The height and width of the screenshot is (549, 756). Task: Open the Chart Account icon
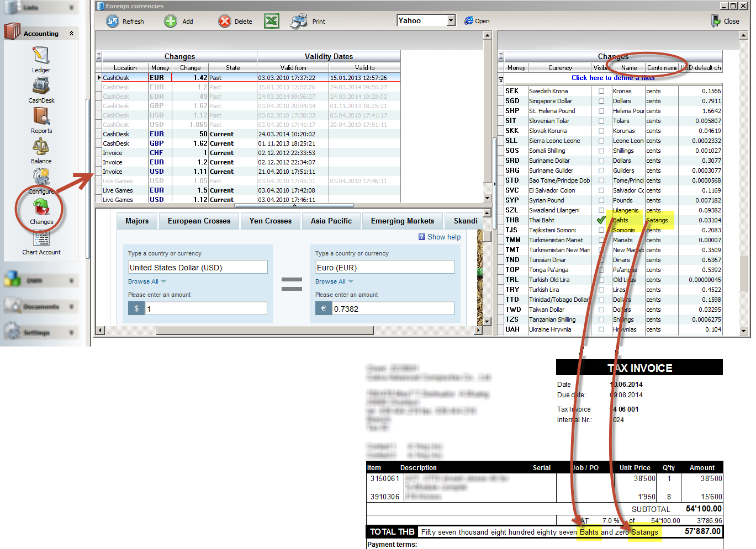[x=41, y=239]
